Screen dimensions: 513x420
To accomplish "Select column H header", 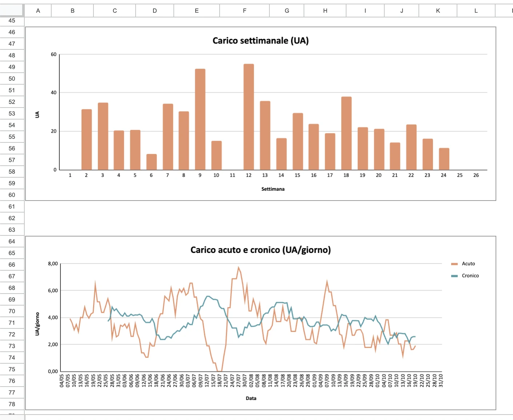I will [x=325, y=11].
